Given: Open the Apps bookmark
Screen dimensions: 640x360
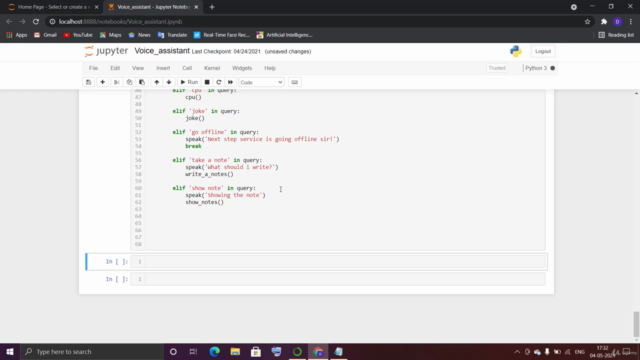Looking at the screenshot, I should pos(17,35).
